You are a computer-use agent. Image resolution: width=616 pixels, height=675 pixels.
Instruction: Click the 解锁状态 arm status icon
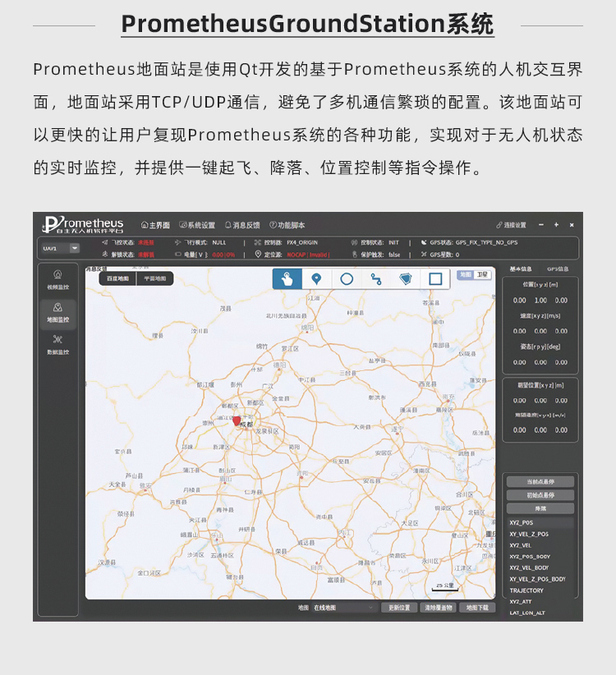pos(104,255)
